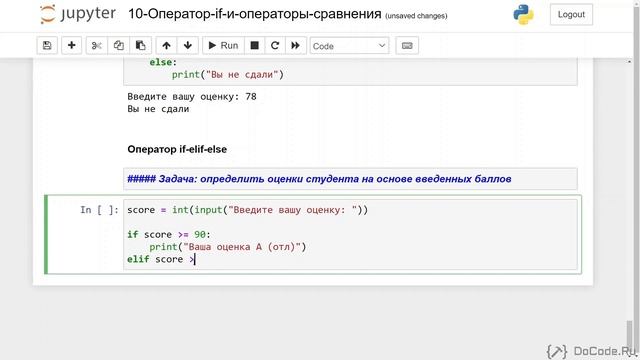Click the Jupyter logo
This screenshot has height=360, width=640.
pyautogui.click(x=78, y=14)
